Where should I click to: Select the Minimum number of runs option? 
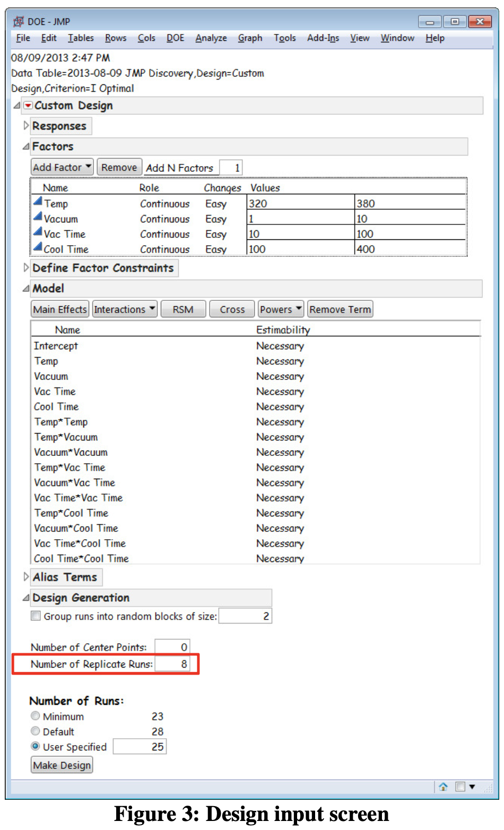coord(36,716)
